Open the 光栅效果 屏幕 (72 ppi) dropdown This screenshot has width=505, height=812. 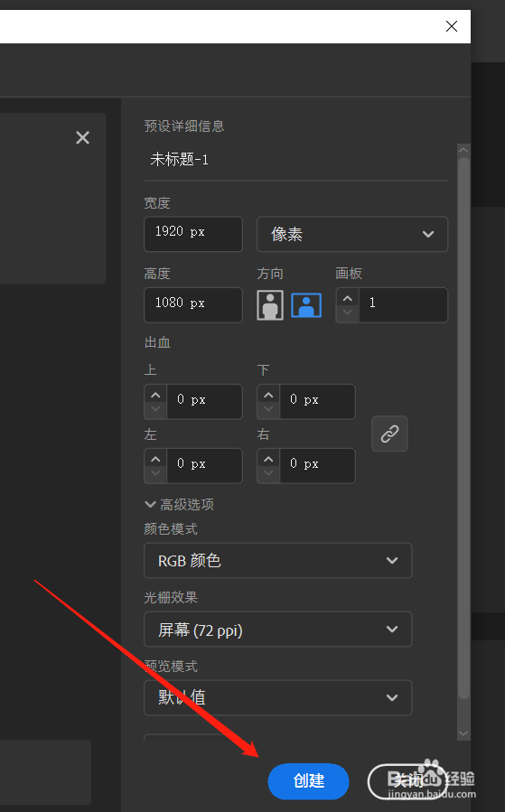pyautogui.click(x=277, y=630)
